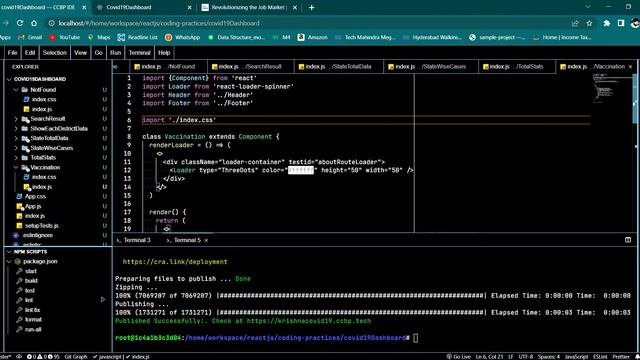
Task: Open the WhatsApp bookmark
Action: 182,37
